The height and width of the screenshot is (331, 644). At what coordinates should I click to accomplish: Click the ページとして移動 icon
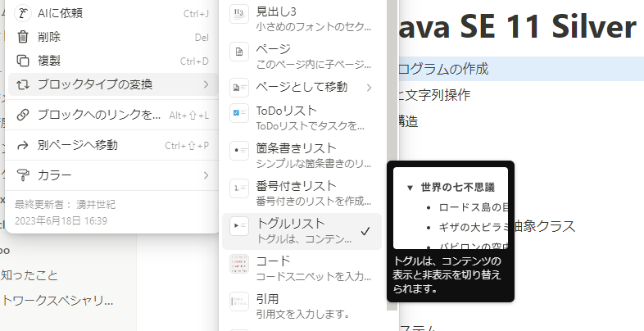click(x=239, y=88)
